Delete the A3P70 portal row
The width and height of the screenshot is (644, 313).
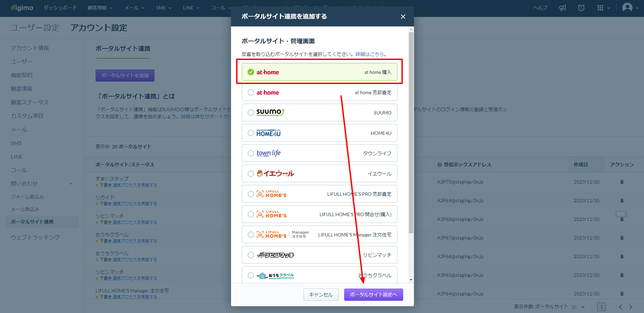[622, 182]
